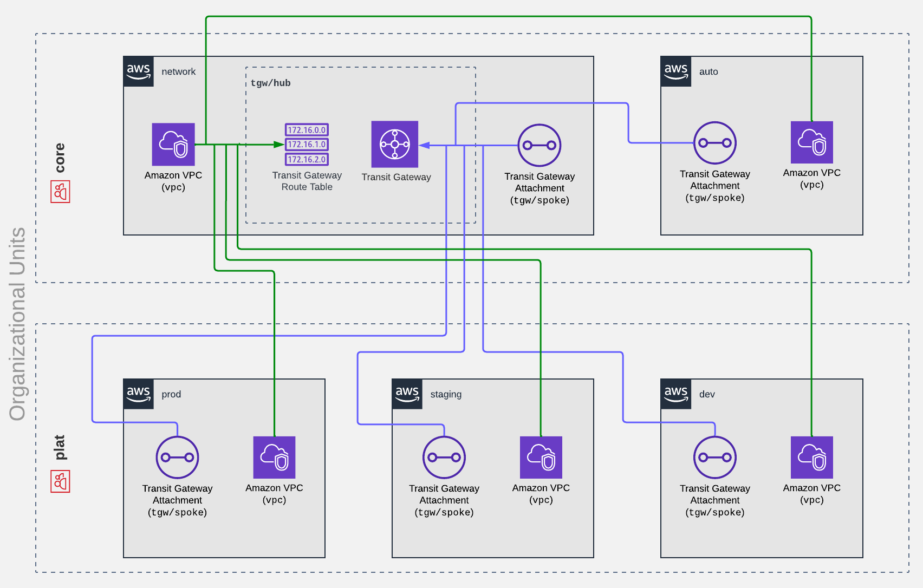923x588 pixels.
Task: Select the Amazon VPC icon in staging account
Action: point(541,458)
